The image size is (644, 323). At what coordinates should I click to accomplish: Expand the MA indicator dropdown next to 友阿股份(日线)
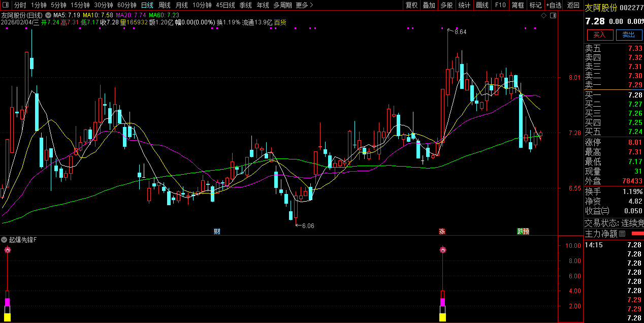47,15
